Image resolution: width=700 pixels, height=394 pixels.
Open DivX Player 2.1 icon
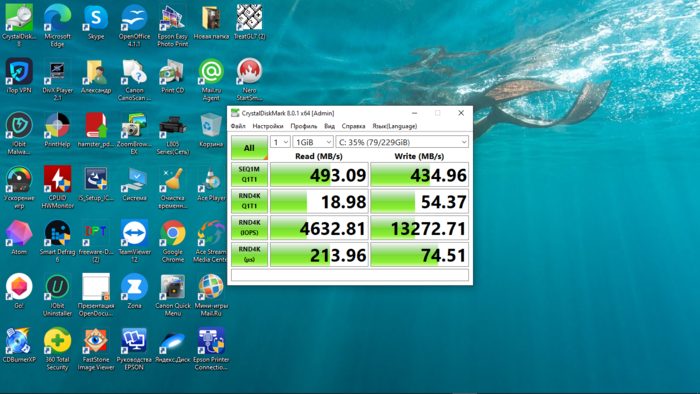click(x=58, y=79)
